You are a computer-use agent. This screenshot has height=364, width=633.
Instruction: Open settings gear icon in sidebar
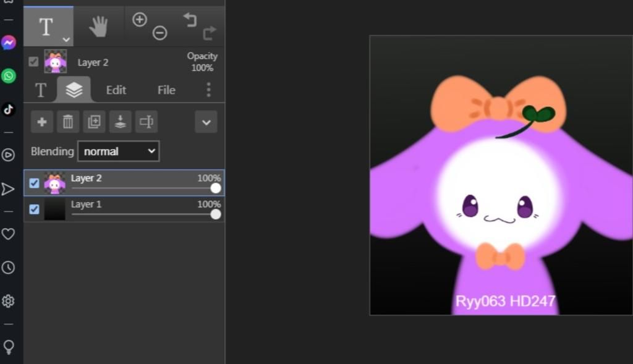[9, 301]
